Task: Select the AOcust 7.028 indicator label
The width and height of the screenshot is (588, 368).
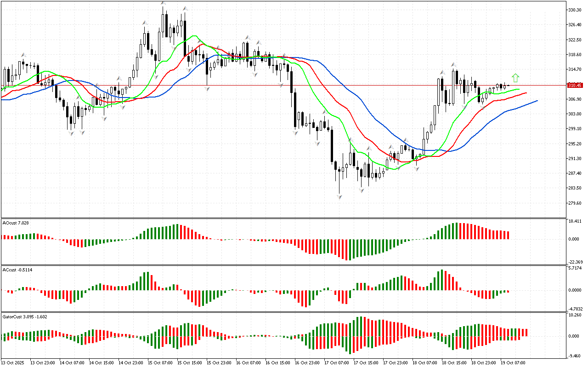Action: pos(16,223)
